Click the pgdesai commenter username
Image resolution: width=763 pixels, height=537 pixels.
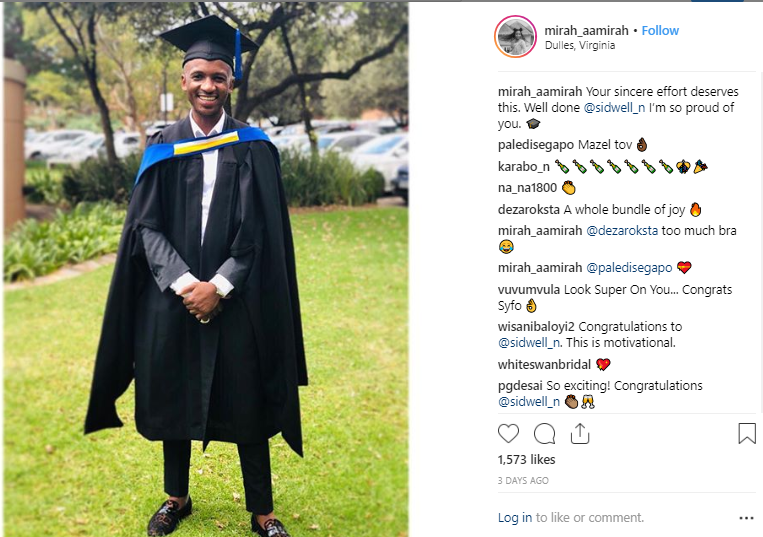click(520, 386)
